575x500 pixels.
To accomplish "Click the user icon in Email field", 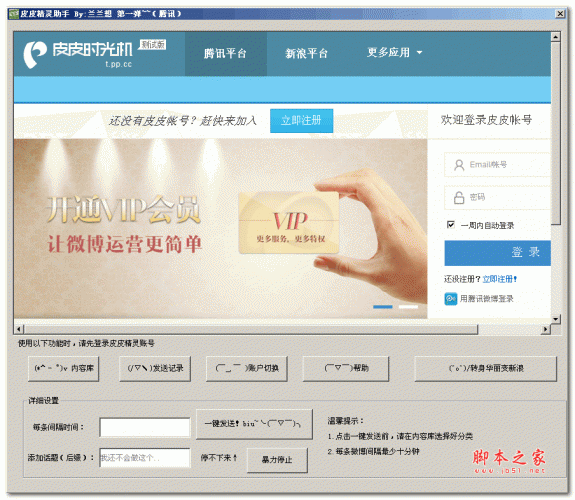I will coord(459,165).
